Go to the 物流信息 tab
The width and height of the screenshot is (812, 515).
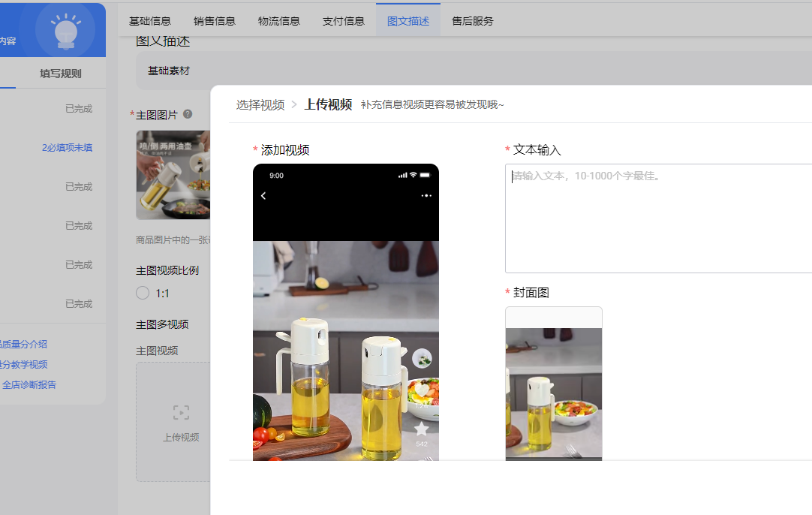point(279,21)
